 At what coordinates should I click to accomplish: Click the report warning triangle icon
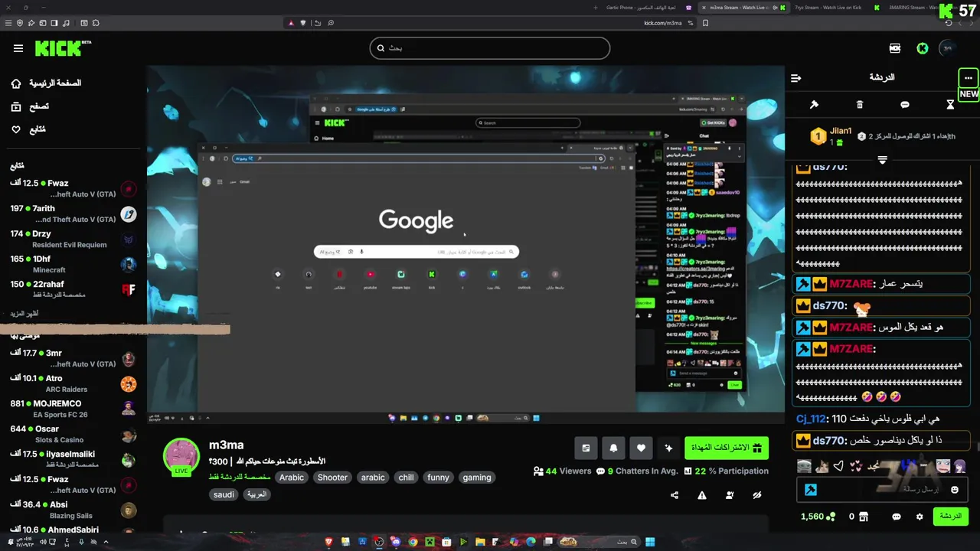coord(702,495)
